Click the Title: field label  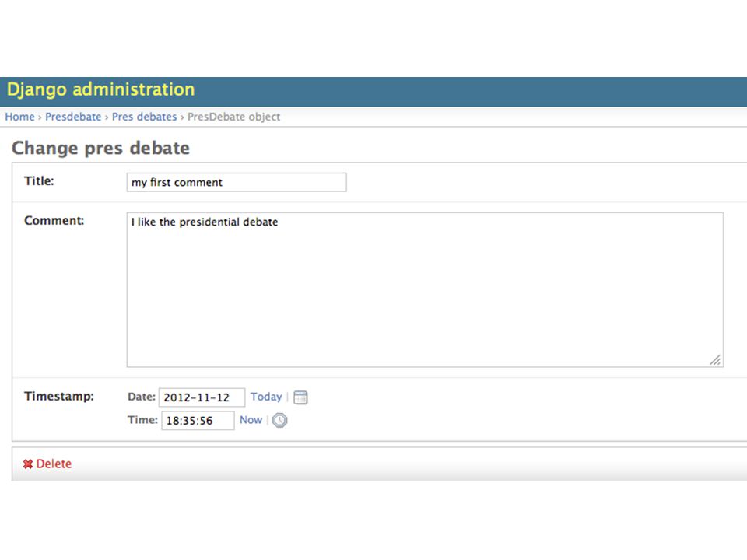(x=39, y=181)
